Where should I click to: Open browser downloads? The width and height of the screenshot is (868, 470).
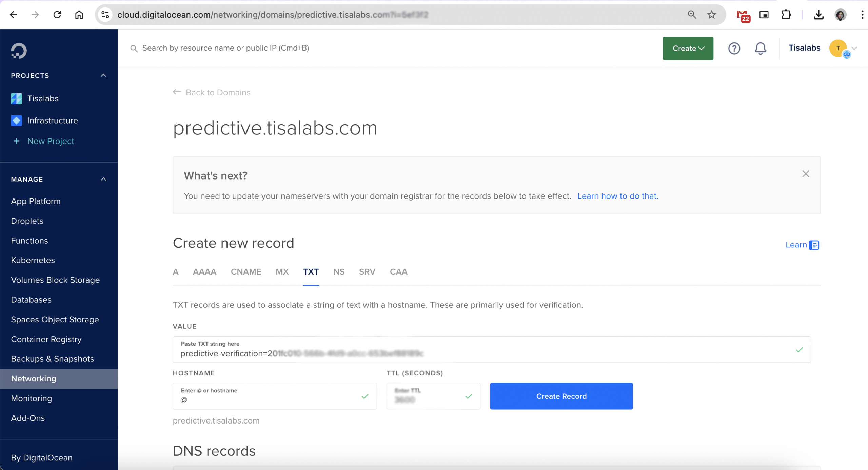click(818, 15)
